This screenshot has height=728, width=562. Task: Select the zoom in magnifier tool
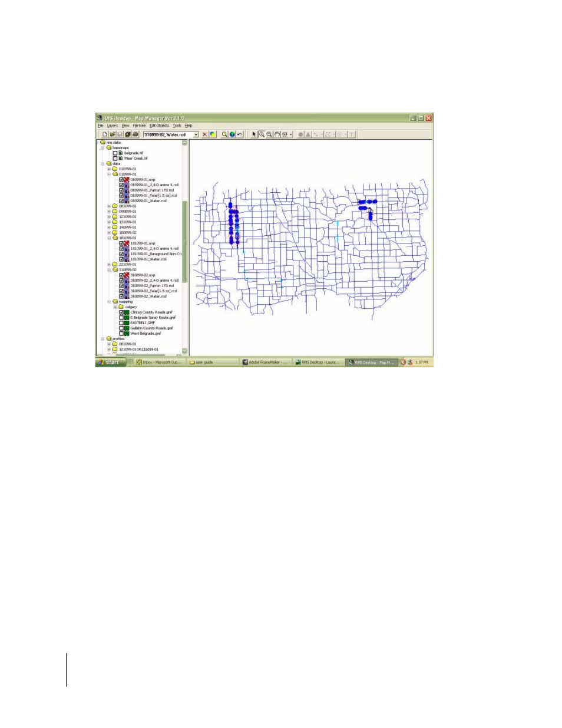click(262, 134)
